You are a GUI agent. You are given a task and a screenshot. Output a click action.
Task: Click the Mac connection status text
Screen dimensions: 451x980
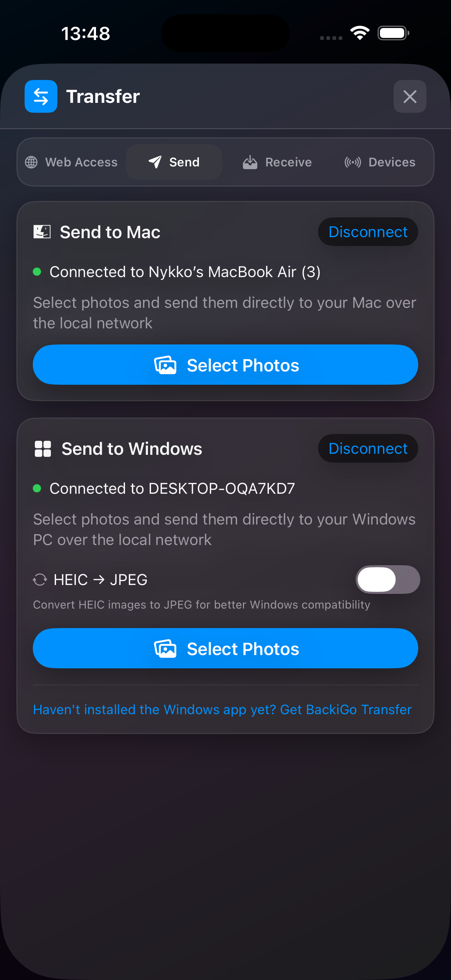[x=185, y=272]
